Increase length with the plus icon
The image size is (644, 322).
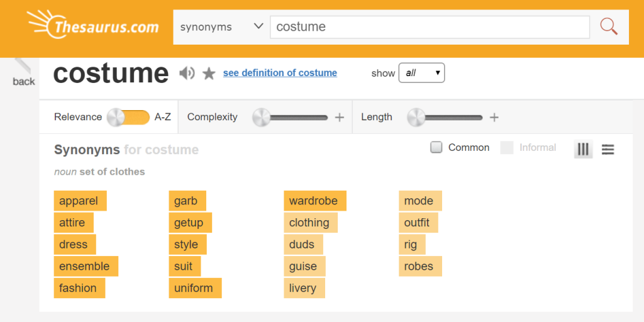click(494, 117)
